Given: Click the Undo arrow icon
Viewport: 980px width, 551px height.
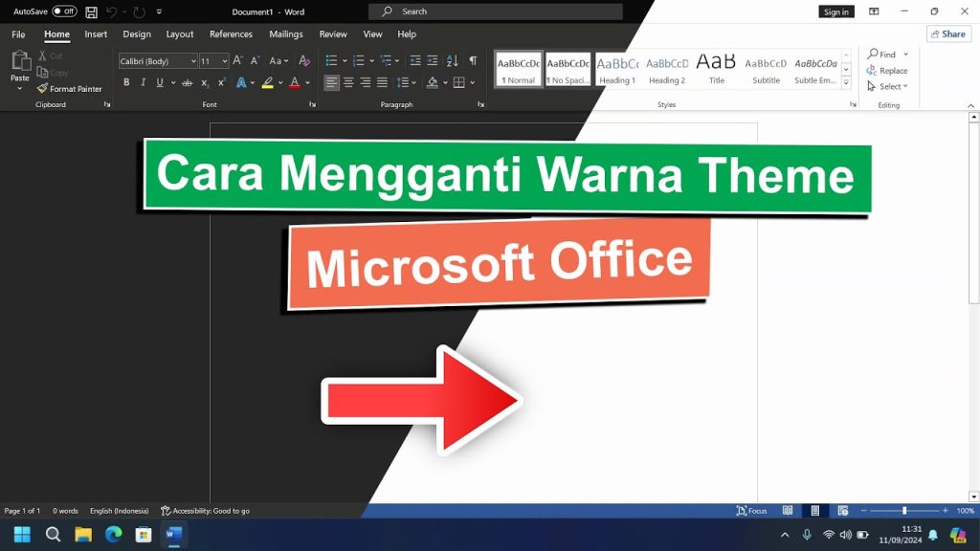Looking at the screenshot, I should (x=111, y=11).
